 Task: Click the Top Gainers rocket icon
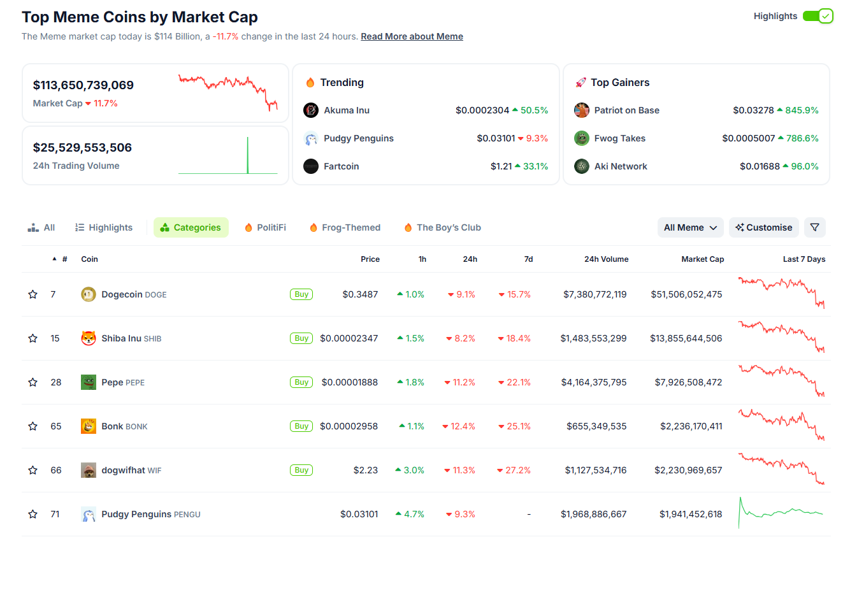(x=580, y=82)
